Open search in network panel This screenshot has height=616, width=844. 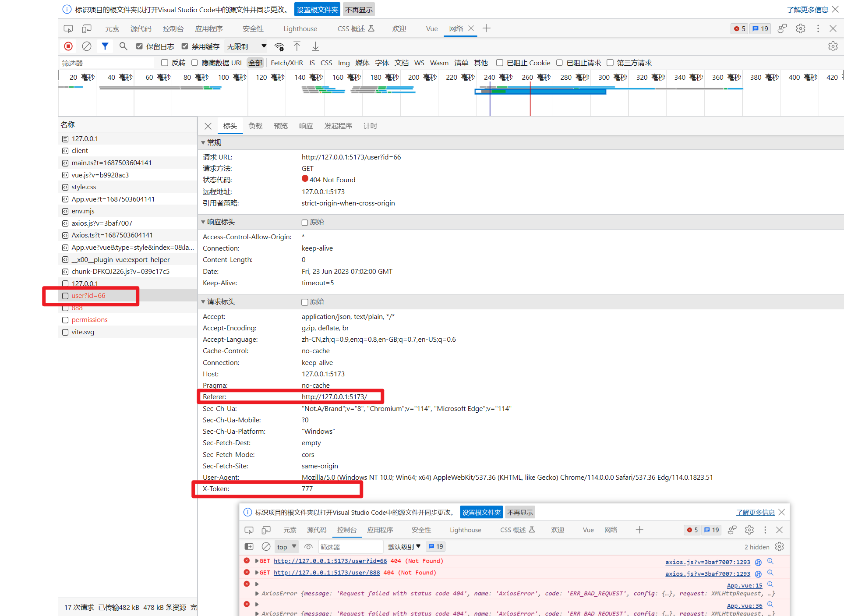point(124,46)
